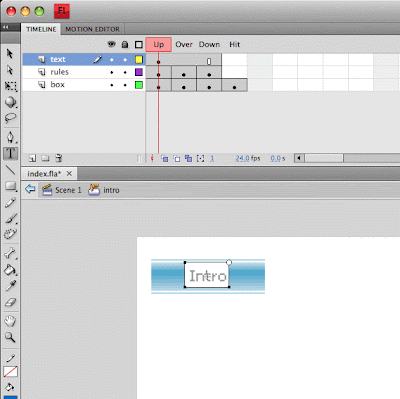Choose the Free Transform tool
This screenshot has width=400, height=399.
point(11,86)
